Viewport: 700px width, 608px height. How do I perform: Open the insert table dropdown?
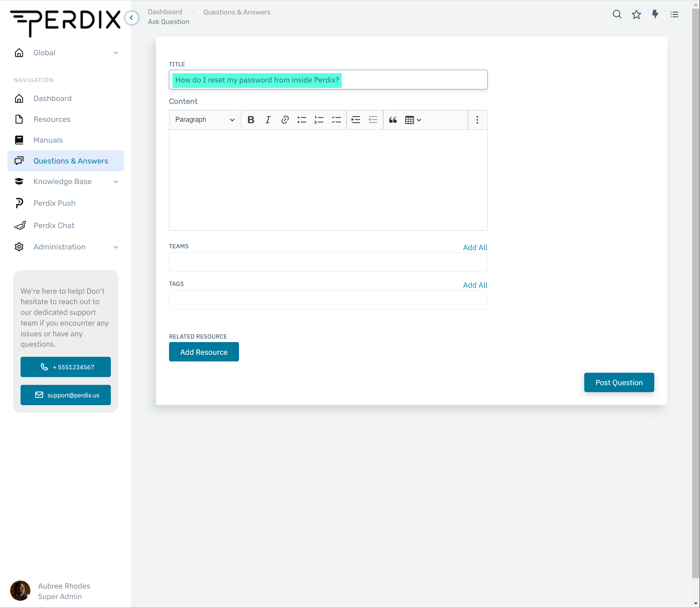pyautogui.click(x=413, y=120)
